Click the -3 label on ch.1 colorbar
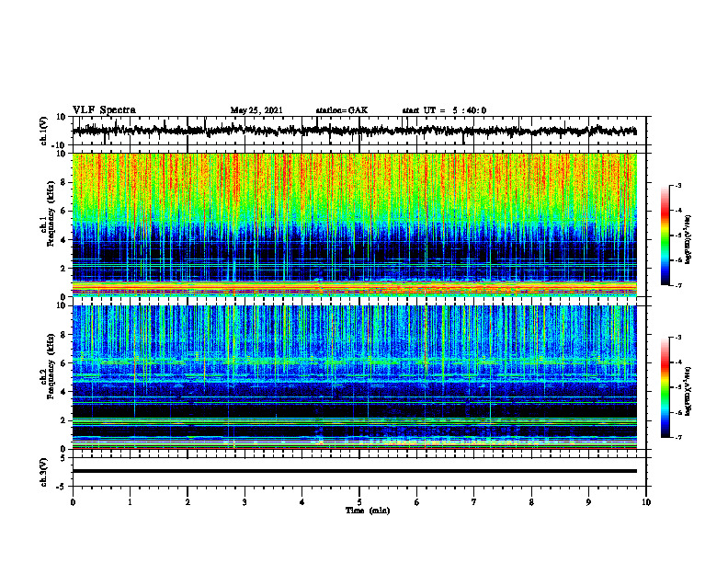 coord(678,186)
